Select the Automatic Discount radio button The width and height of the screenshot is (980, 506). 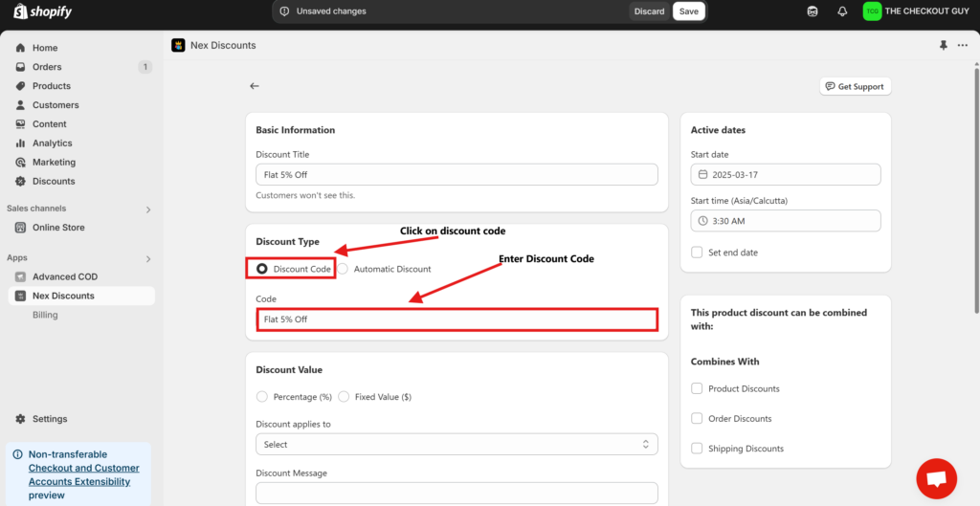pyautogui.click(x=343, y=269)
